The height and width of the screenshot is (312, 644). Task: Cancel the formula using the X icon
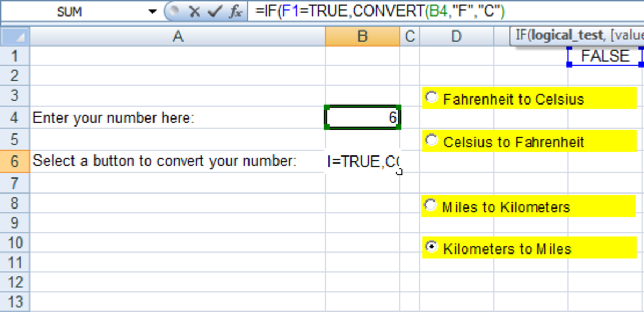click(194, 10)
